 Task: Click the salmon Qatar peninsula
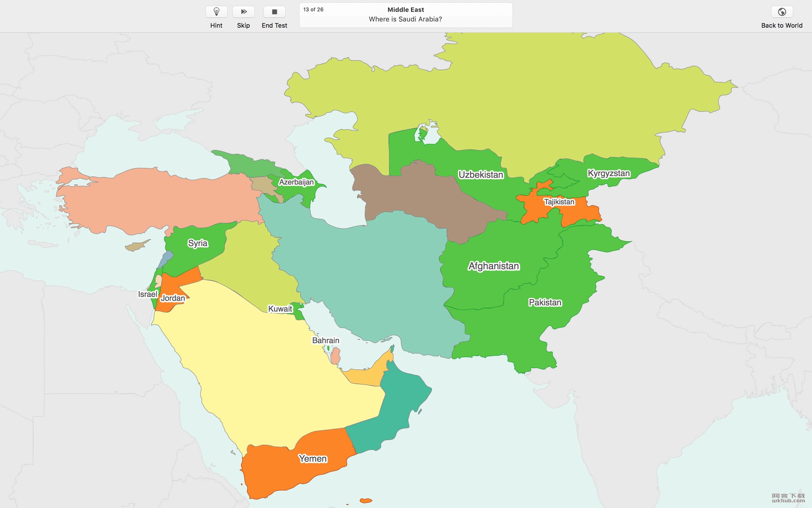click(x=335, y=356)
